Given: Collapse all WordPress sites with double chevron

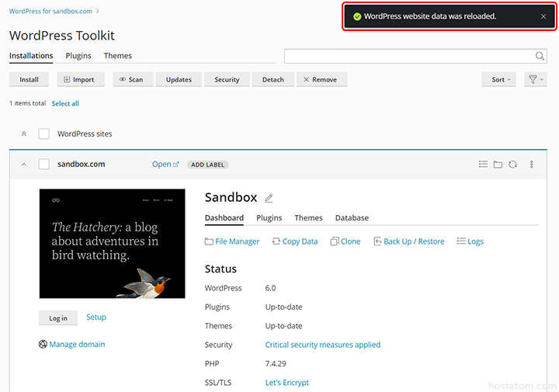Looking at the screenshot, I should [23, 134].
